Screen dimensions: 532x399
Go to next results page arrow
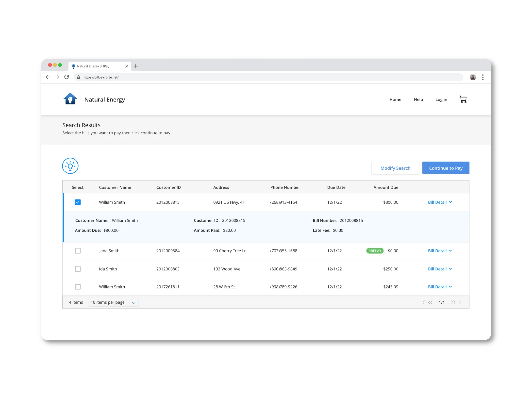click(x=460, y=302)
